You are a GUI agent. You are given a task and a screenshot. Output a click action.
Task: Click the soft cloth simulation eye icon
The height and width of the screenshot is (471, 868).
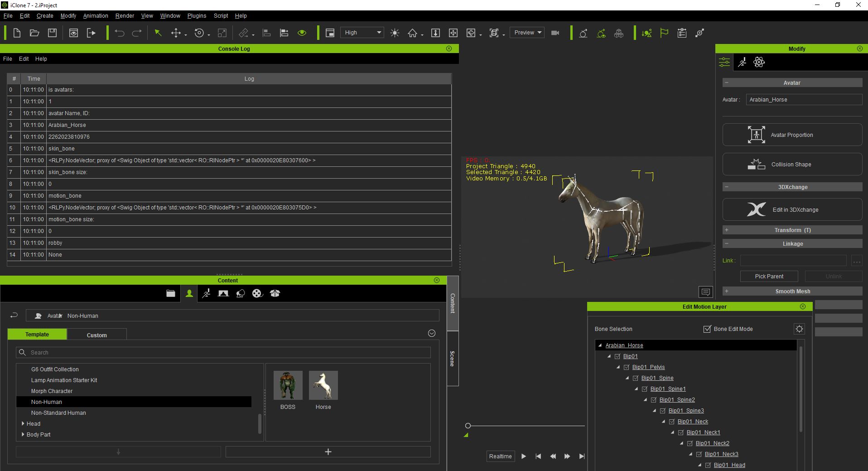601,33
